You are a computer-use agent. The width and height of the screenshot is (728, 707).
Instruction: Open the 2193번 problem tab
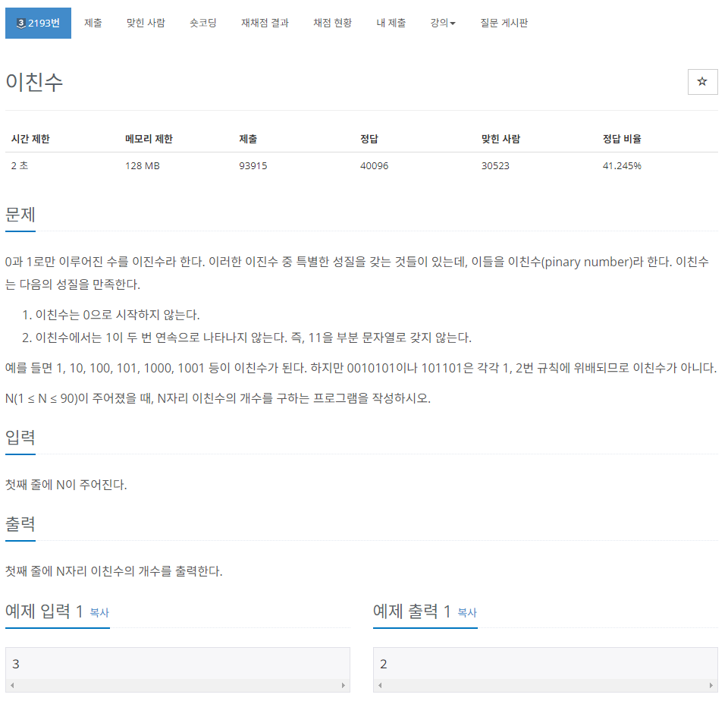[x=38, y=24]
